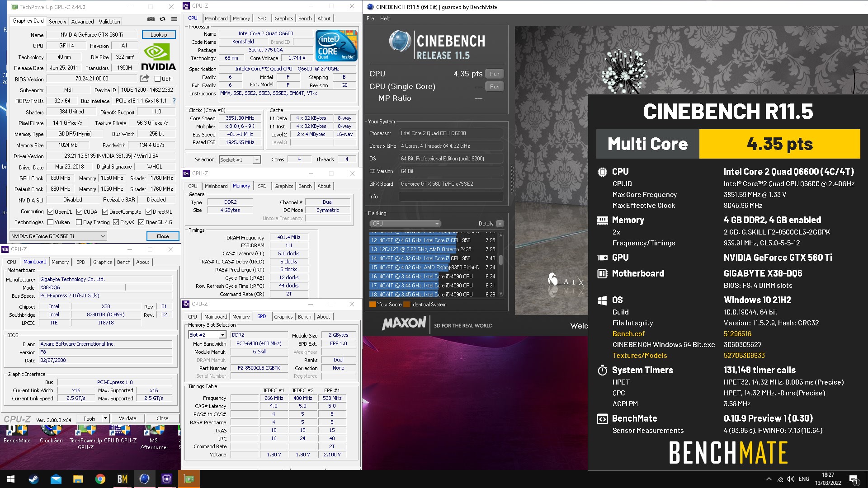The image size is (868, 488).
Task: Open the Slot #2 memory slot dropdown
Action: pos(207,335)
